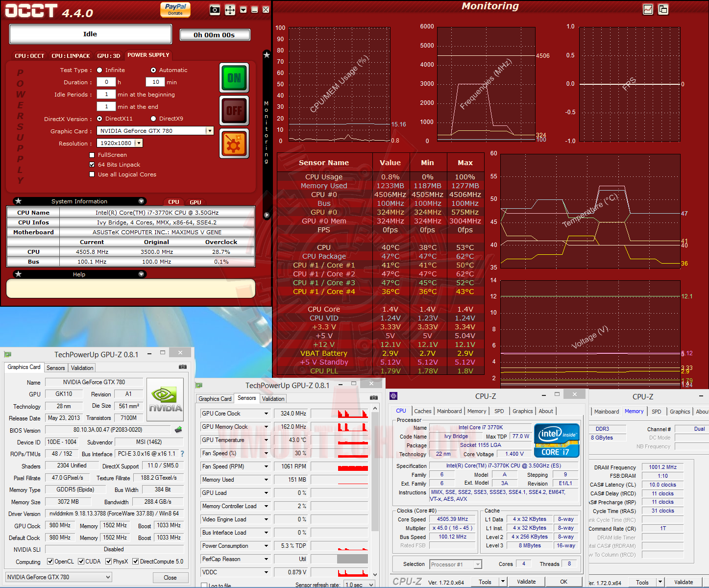Choose the DirectX11 option
This screenshot has width=709, height=588.
(x=99, y=119)
